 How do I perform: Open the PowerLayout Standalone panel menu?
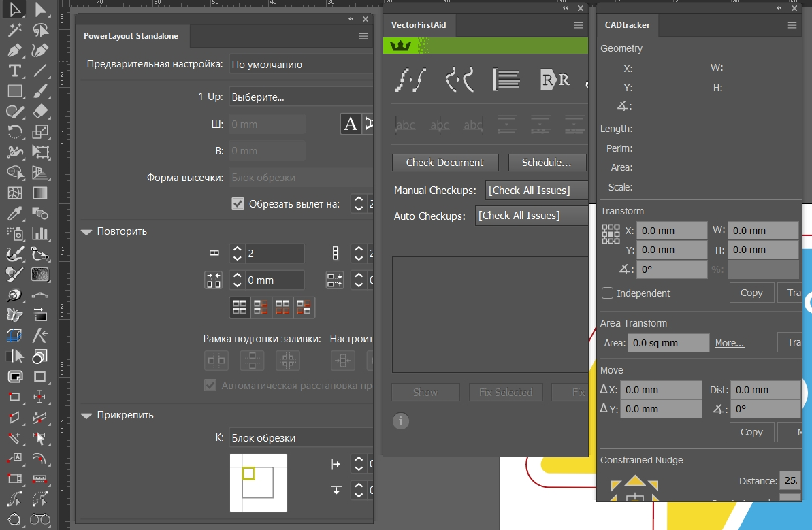click(363, 36)
